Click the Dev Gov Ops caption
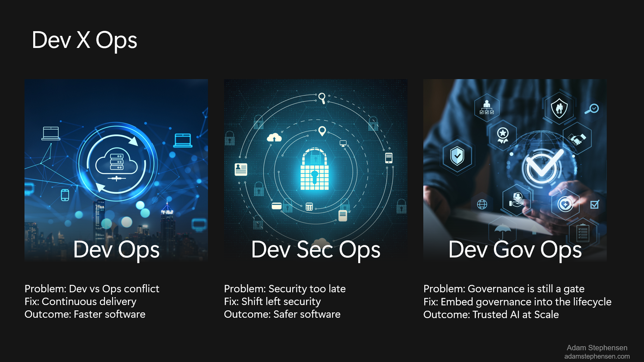This screenshot has width=644, height=362. coord(515,250)
